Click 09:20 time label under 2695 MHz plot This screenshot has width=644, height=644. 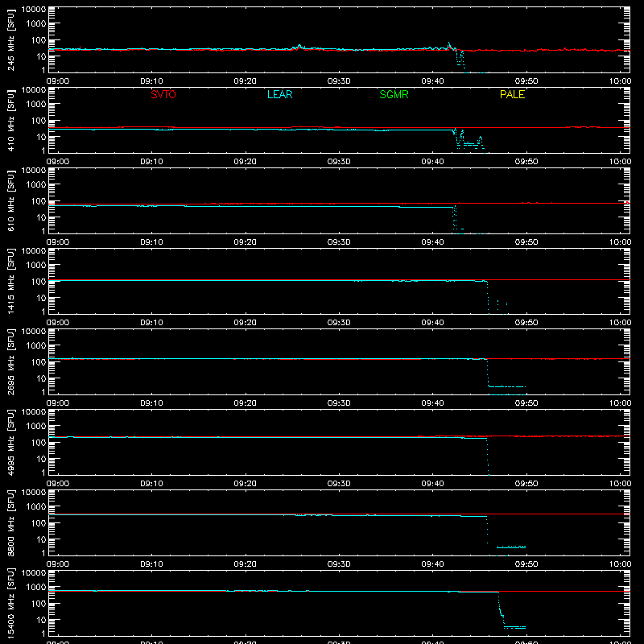(x=246, y=403)
